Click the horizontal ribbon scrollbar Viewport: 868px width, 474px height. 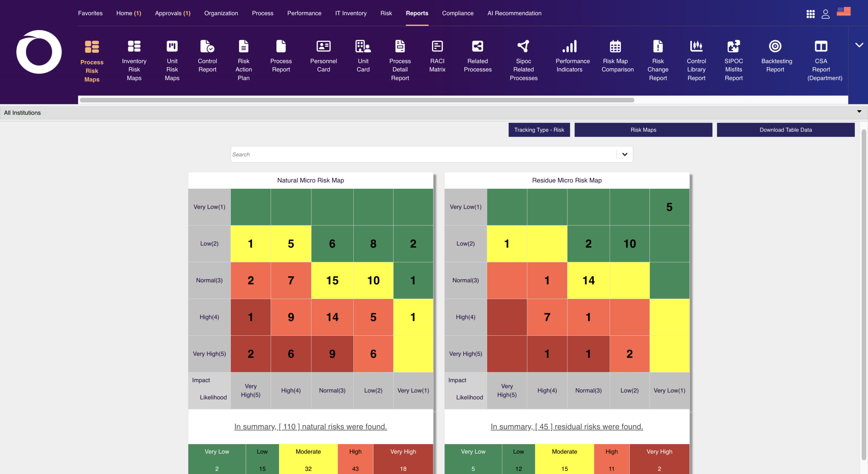(x=357, y=100)
